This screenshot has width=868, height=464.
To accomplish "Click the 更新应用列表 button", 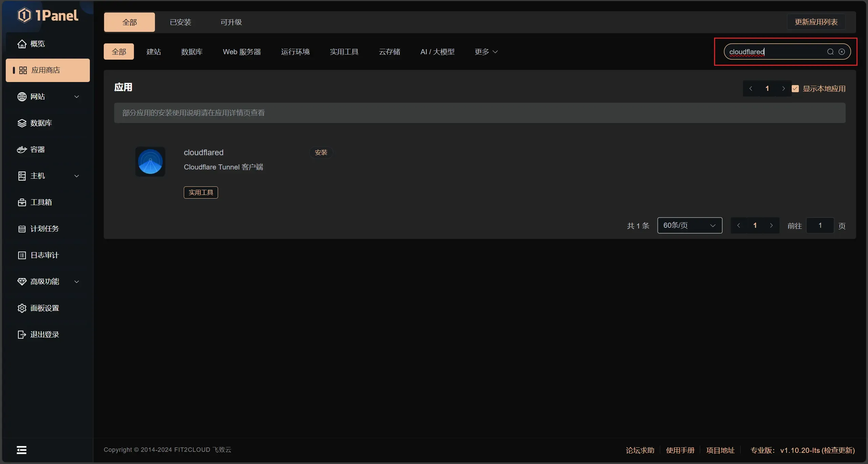I will [x=816, y=22].
